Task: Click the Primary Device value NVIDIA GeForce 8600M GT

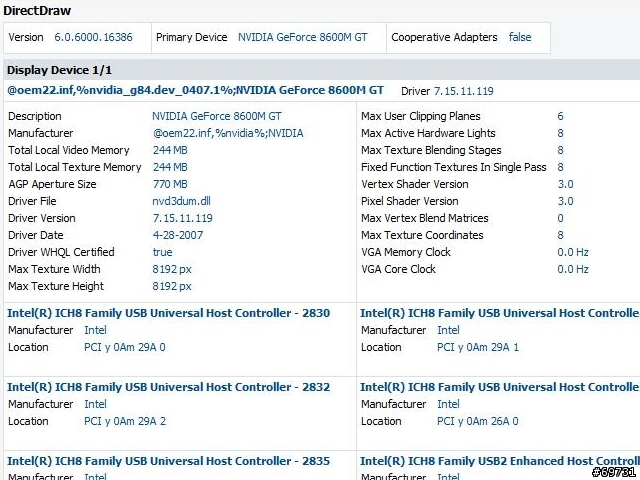Action: [303, 37]
